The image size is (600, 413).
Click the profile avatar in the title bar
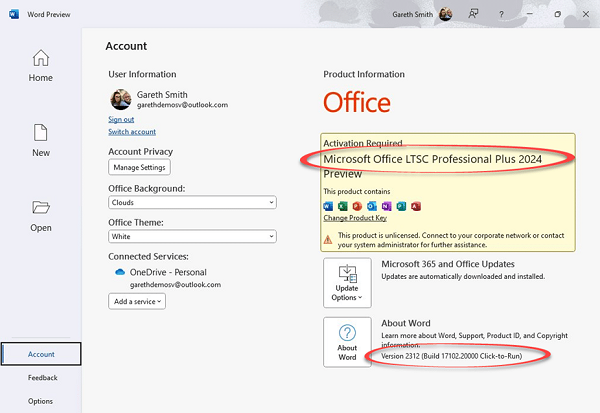445,14
